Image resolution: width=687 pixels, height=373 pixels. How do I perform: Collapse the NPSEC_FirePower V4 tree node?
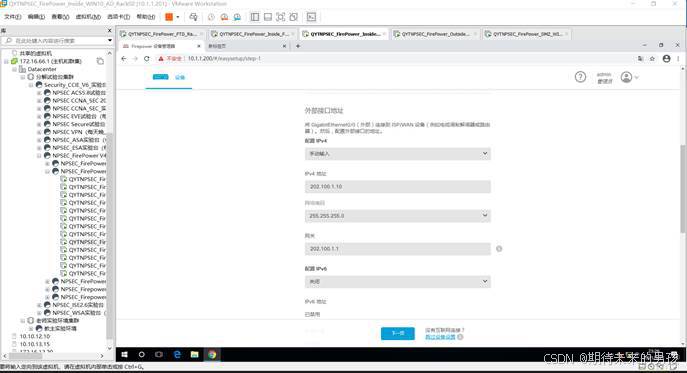(x=39, y=156)
